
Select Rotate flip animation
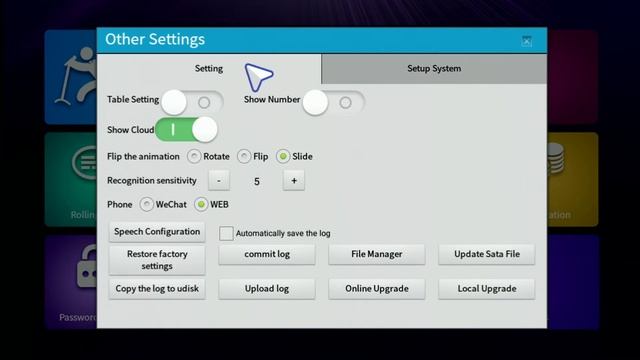coord(194,156)
